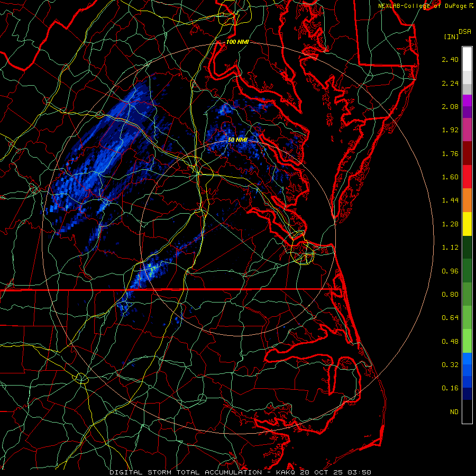Click the 0.48 legend value

[x=450, y=342]
